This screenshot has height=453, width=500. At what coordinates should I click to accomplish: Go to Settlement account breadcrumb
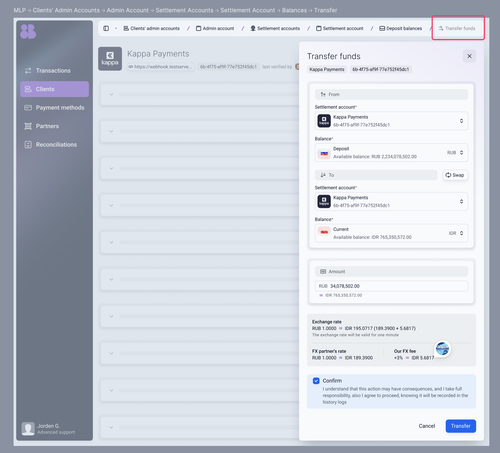(x=340, y=28)
